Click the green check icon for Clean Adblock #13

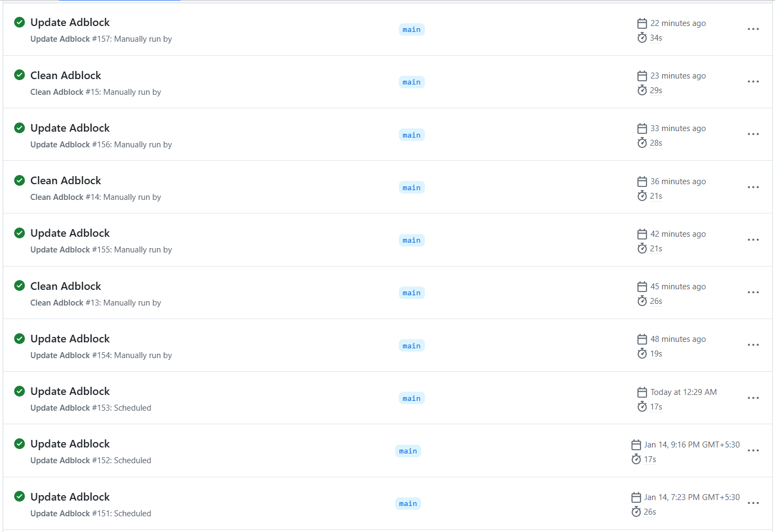click(20, 286)
